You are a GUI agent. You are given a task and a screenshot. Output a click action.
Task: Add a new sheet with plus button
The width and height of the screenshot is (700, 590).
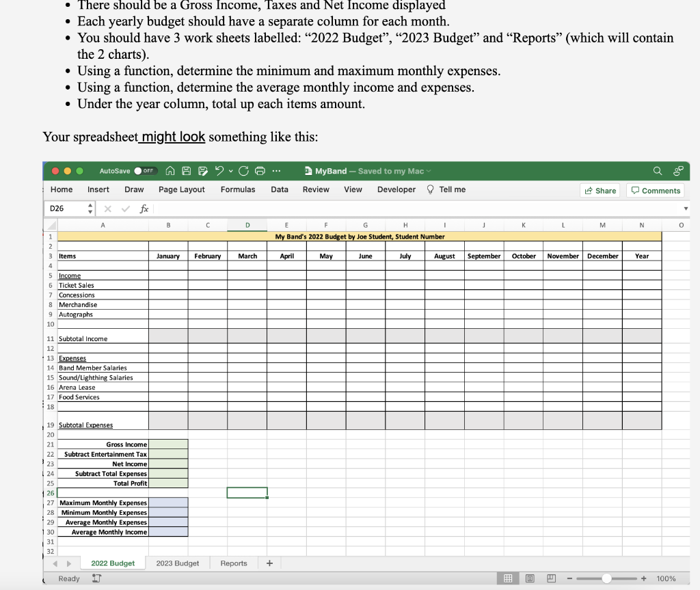click(x=269, y=563)
